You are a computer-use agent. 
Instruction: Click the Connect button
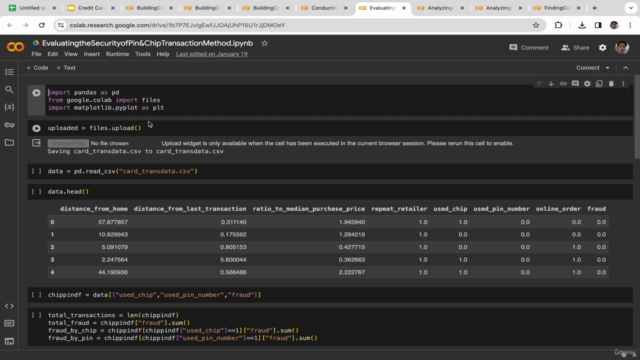click(x=587, y=68)
